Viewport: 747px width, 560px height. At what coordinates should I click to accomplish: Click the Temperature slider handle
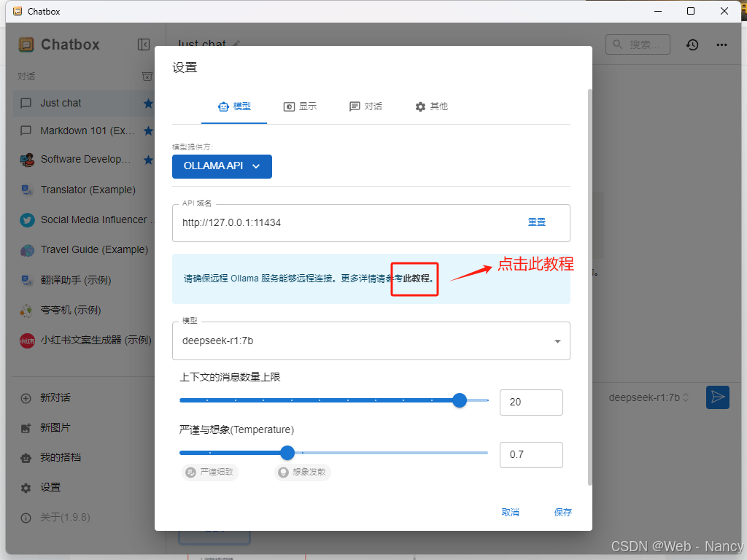tap(287, 453)
